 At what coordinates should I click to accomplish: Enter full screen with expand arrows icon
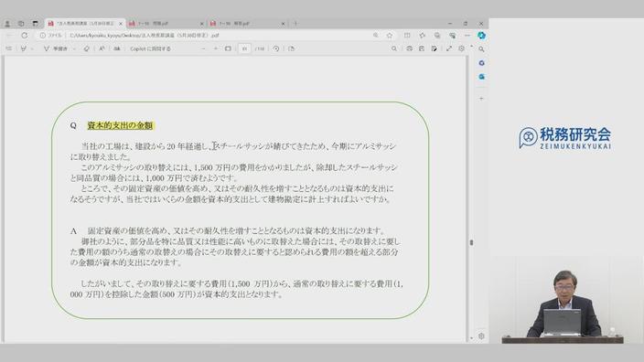449,48
